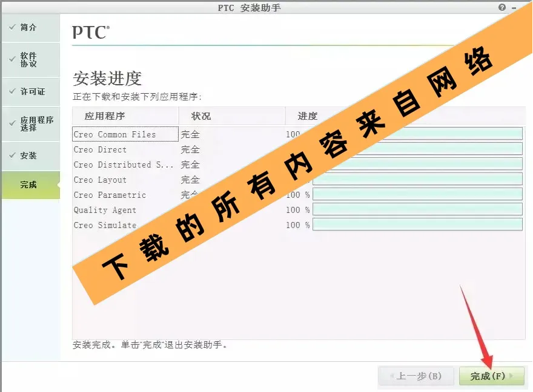Click the checkmark icon beside 许可证
Image resolution: width=533 pixels, height=392 pixels.
pyautogui.click(x=12, y=91)
